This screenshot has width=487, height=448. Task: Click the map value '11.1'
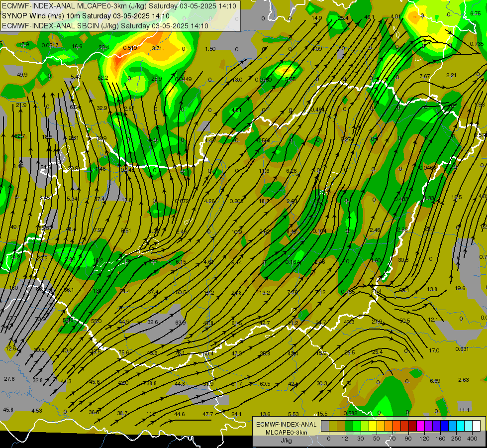coord(464,410)
